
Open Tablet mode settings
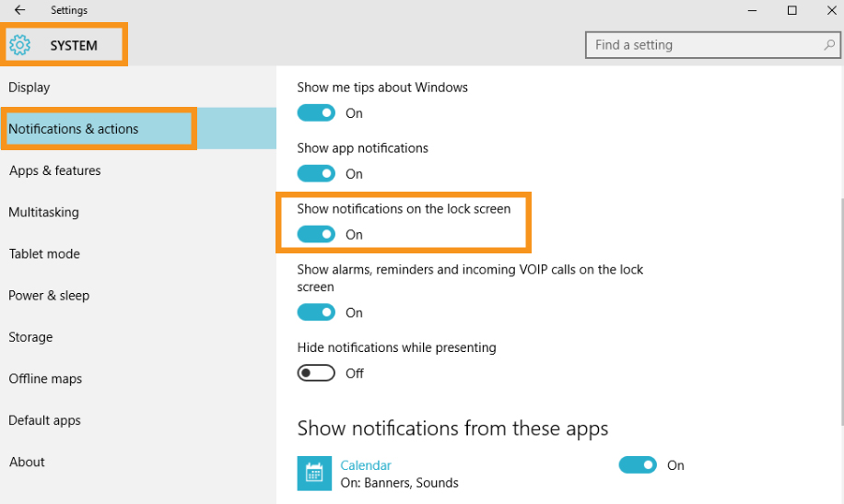138,253
